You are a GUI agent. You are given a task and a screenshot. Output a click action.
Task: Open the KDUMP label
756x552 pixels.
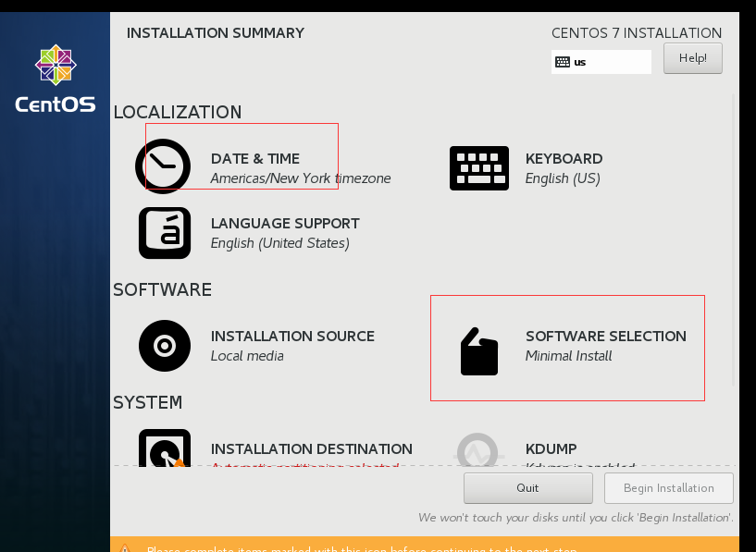pyautogui.click(x=552, y=449)
